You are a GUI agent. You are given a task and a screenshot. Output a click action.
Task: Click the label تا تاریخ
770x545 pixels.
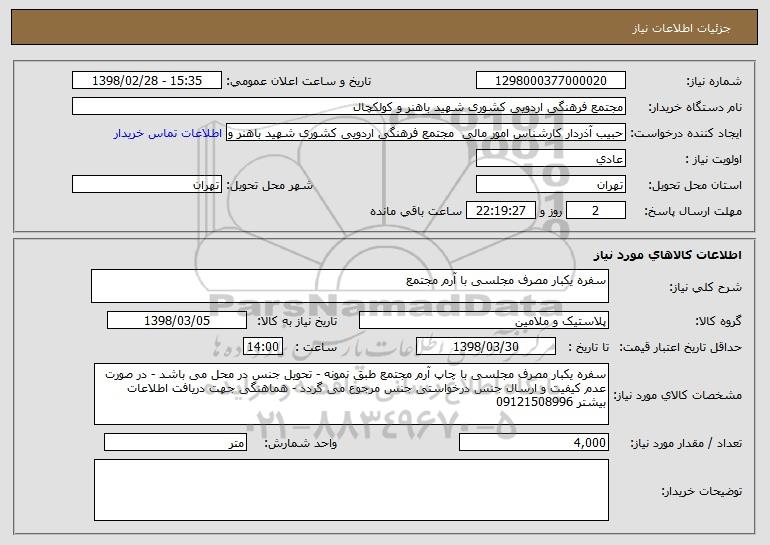click(588, 347)
